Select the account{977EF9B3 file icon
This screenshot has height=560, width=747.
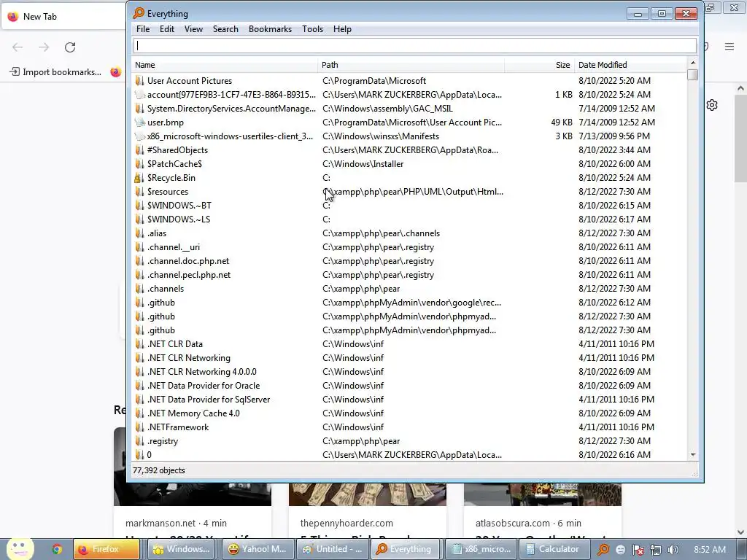point(139,95)
